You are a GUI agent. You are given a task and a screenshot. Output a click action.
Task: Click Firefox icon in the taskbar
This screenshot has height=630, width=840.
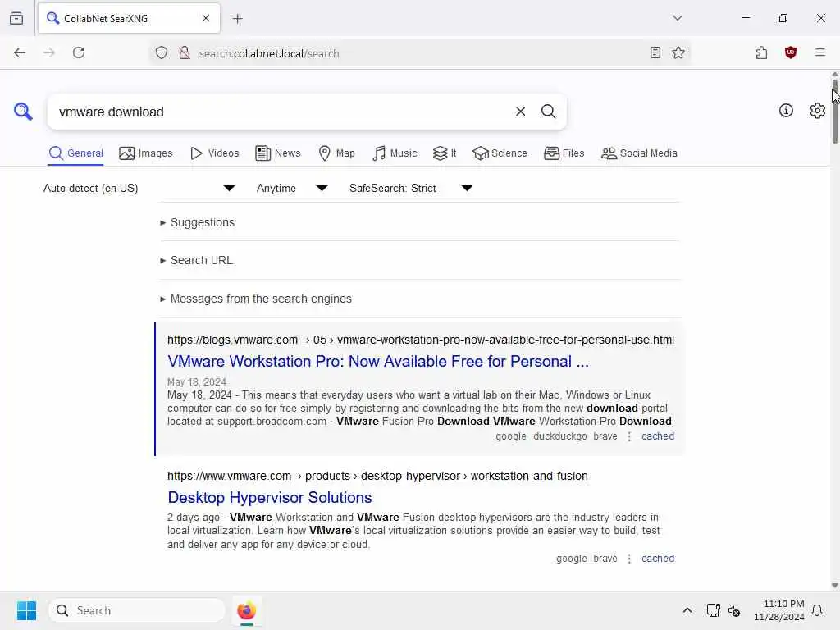246,610
